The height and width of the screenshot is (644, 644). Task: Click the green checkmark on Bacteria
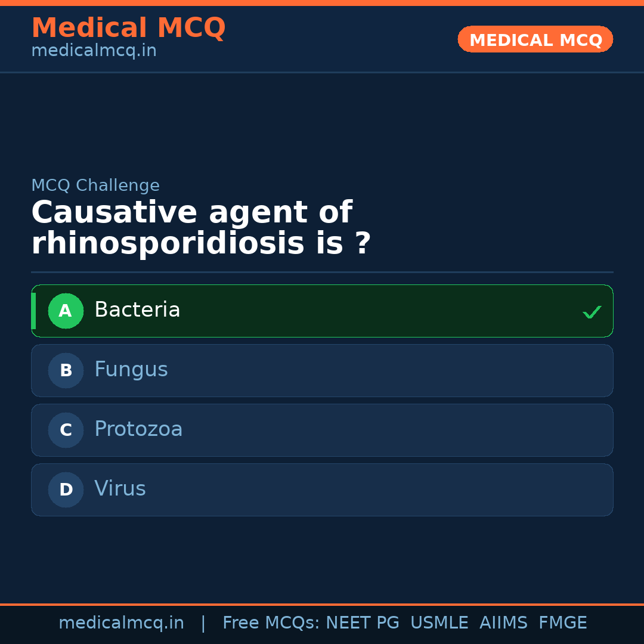click(592, 312)
